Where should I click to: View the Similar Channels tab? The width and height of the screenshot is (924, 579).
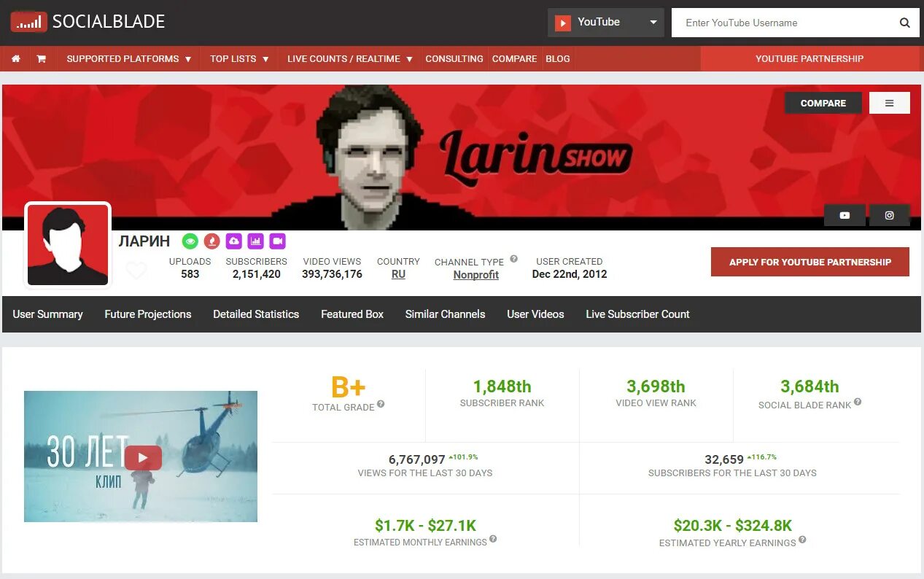point(445,314)
